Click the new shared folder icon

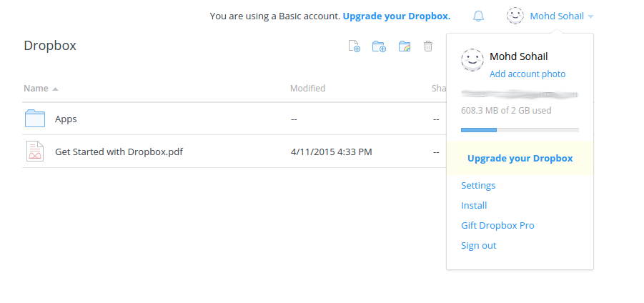click(x=405, y=46)
